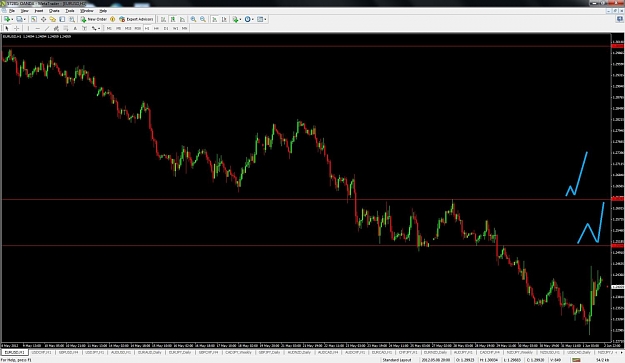The width and height of the screenshot is (625, 363).
Task: Zoom in on the chart
Action: pyautogui.click(x=193, y=19)
